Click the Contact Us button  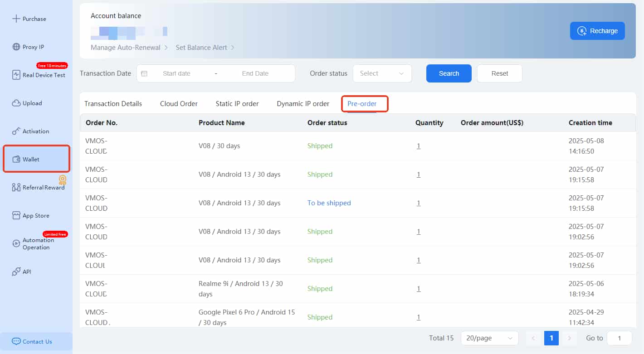(x=36, y=341)
